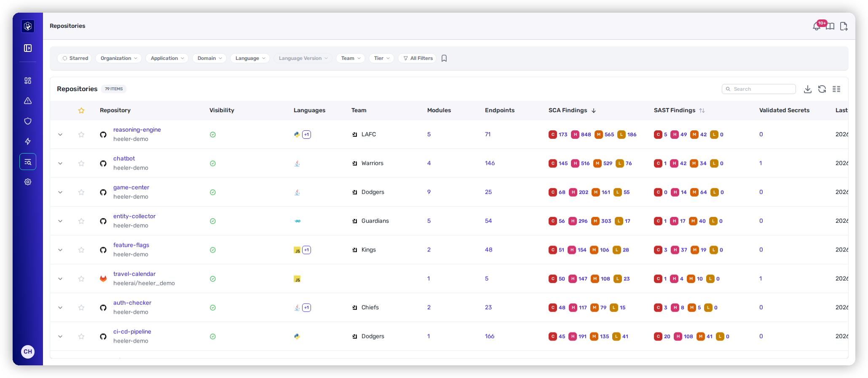Open the chatbot endpoints count 146
The height and width of the screenshot is (378, 868).
[x=490, y=163]
